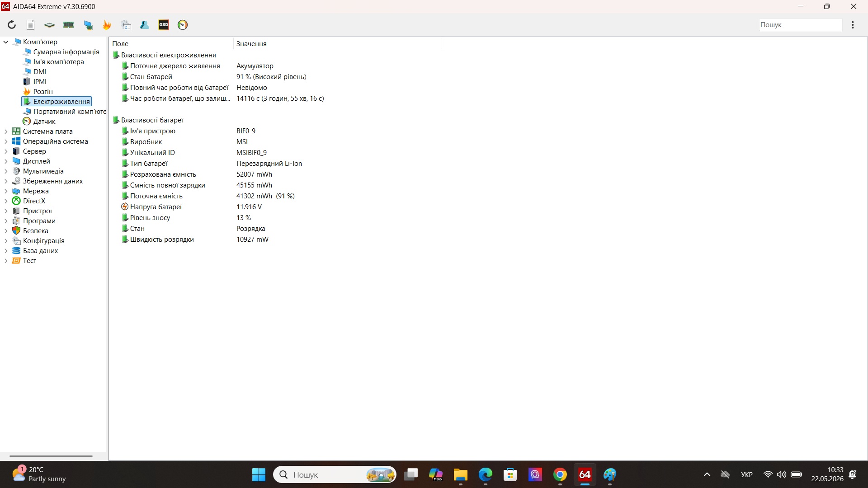Select Сумарна інформація in the tree

coord(66,52)
